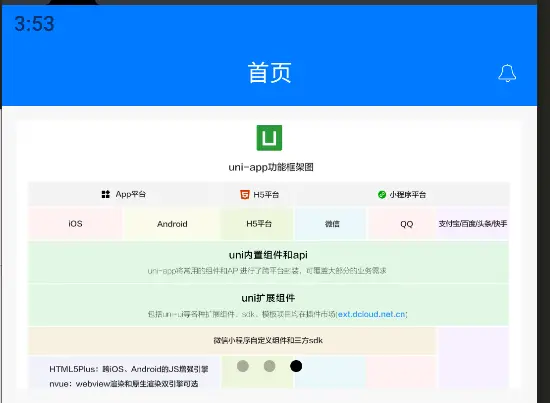Click the 微信小程序自定义组件和三方sdk row
The width and height of the screenshot is (550, 403).
pos(232,340)
